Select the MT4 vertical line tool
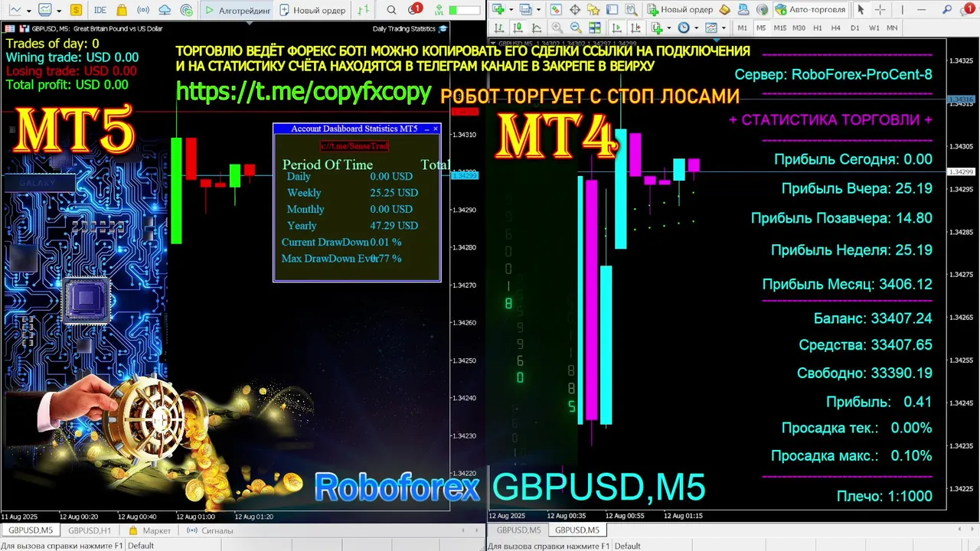The image size is (980, 551). tap(902, 10)
